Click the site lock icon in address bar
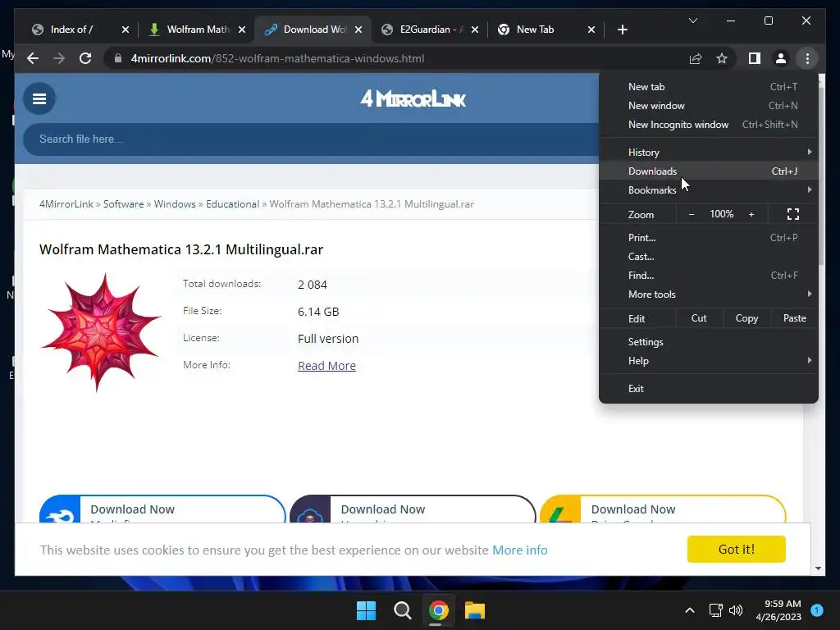 coord(118,58)
